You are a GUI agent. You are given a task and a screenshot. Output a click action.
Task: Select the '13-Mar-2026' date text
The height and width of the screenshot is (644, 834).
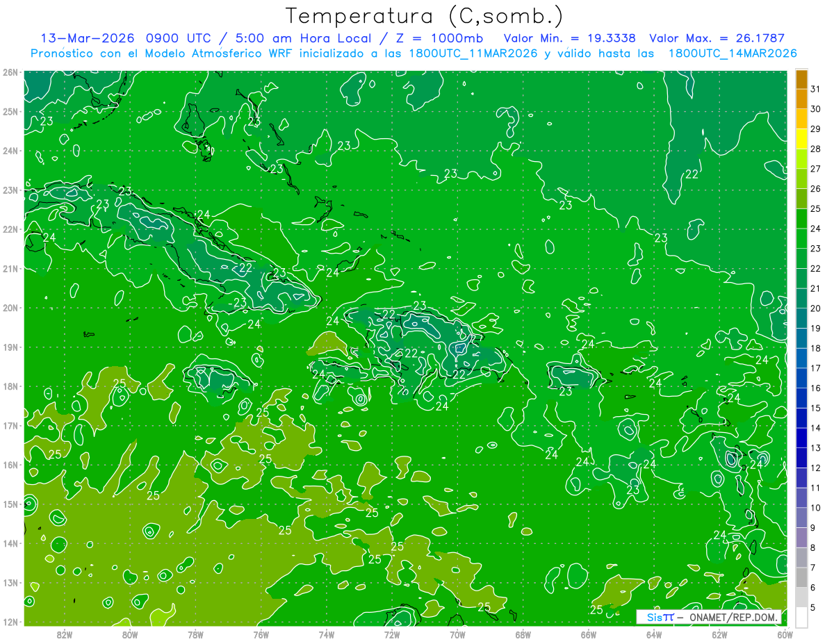point(87,38)
